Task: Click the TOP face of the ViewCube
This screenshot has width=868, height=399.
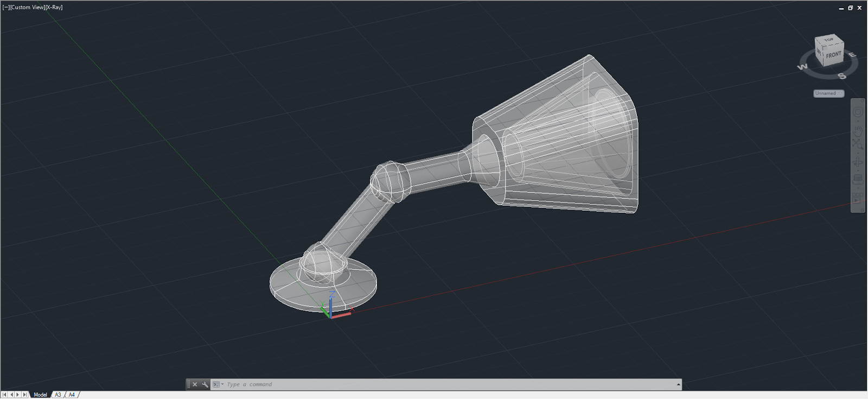Action: [829, 40]
